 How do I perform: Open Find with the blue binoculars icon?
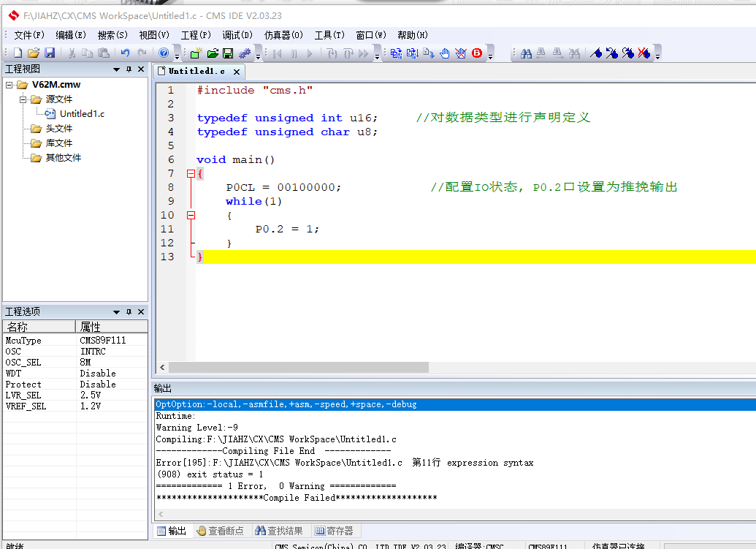coord(526,53)
